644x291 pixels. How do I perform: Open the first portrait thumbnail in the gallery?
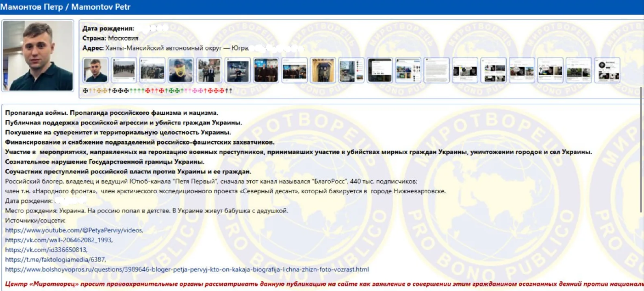pyautogui.click(x=95, y=70)
